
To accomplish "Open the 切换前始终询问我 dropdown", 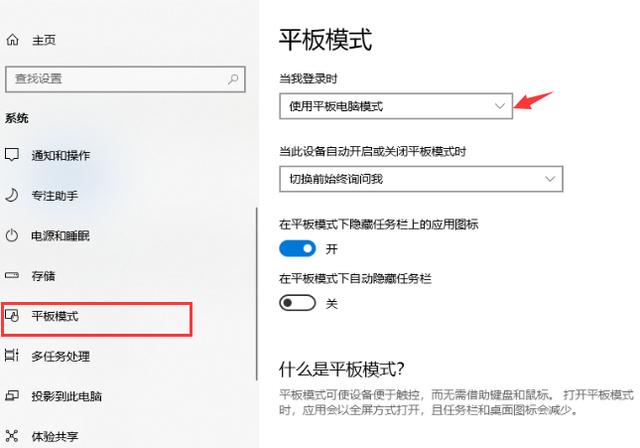I will 421,179.
